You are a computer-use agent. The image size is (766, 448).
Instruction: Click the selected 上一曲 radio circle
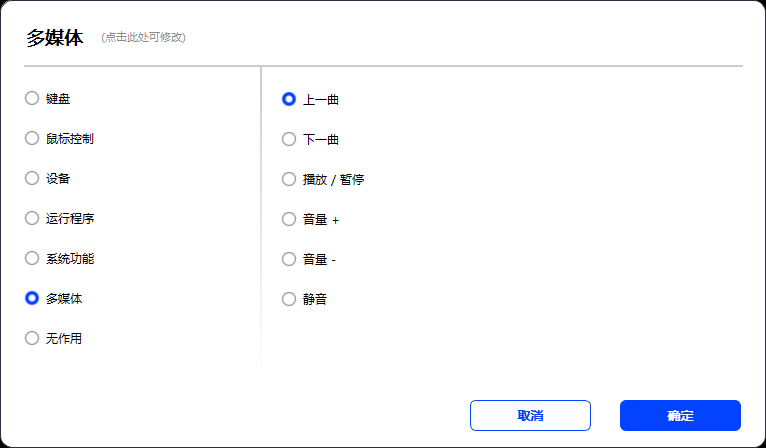[x=289, y=99]
